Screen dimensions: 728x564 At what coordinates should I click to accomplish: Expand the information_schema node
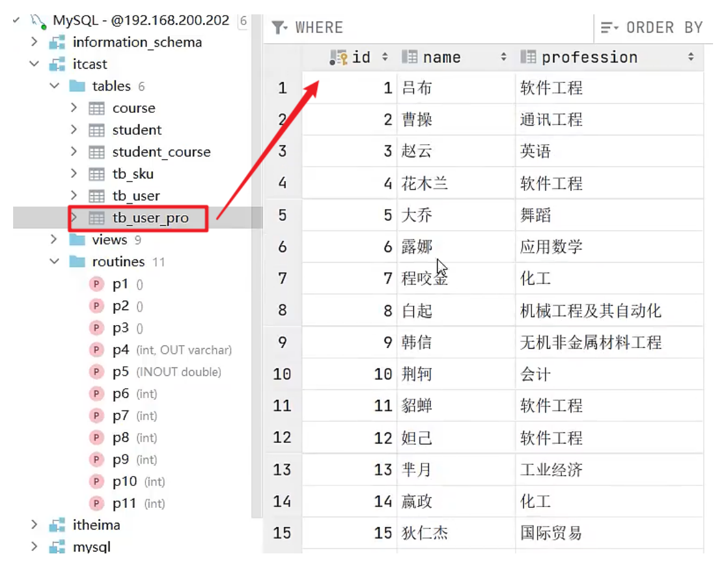pos(34,42)
